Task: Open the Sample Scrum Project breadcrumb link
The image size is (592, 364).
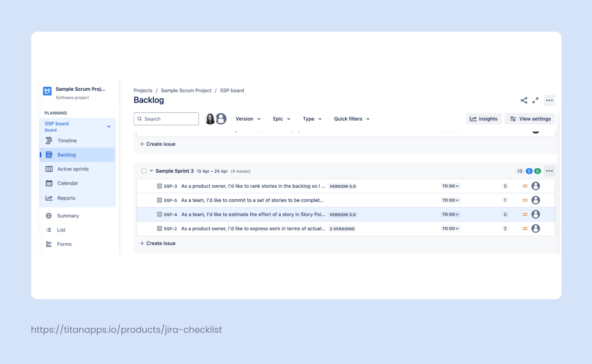Action: [x=186, y=90]
